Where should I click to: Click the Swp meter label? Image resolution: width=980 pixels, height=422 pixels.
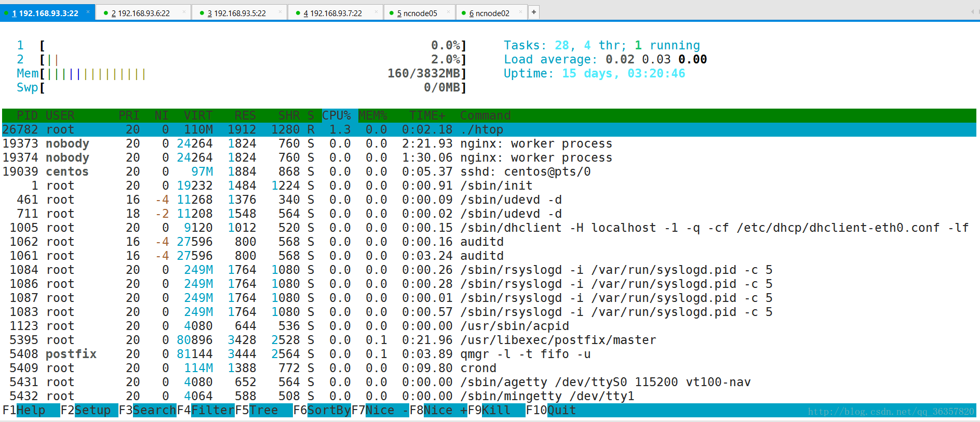27,87
